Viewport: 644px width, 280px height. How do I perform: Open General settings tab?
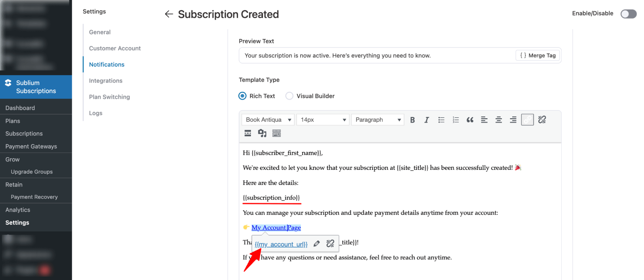pos(100,32)
